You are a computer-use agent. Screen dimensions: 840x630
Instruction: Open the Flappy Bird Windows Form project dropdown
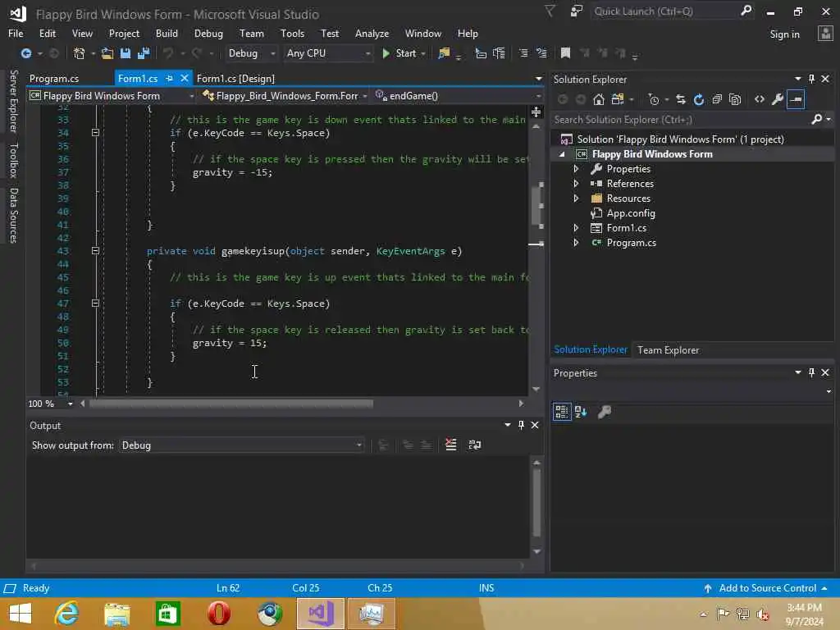(112, 96)
